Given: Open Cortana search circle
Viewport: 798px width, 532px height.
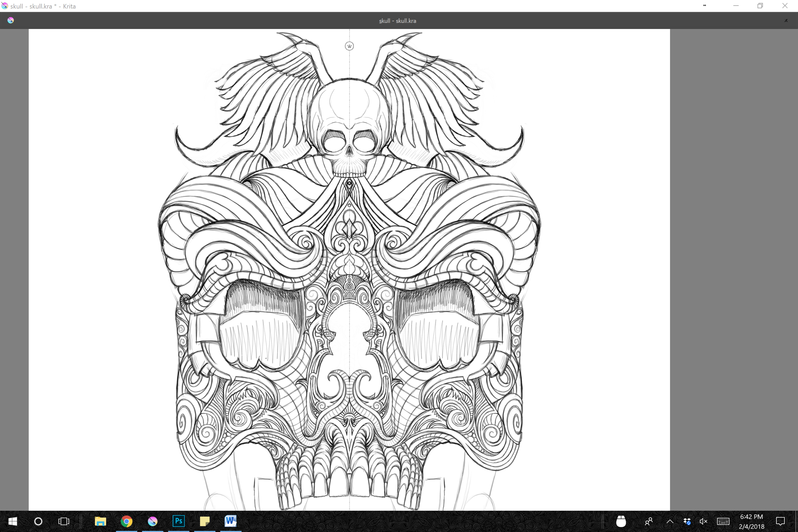Looking at the screenshot, I should coord(38,521).
